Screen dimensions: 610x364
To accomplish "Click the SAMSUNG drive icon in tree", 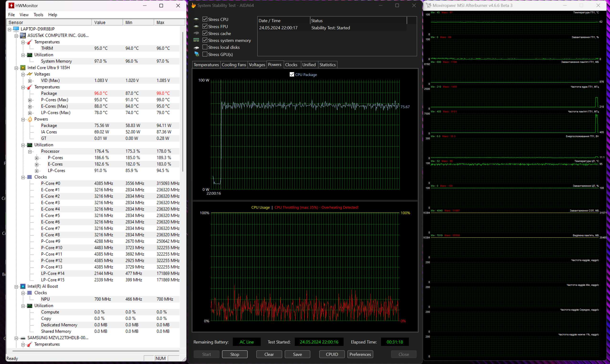I will pos(23,338).
